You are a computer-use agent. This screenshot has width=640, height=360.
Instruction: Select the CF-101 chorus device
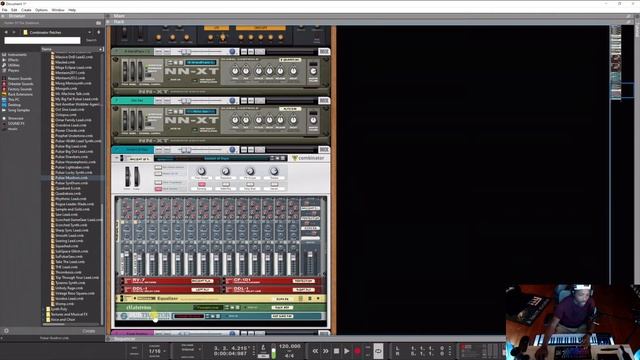tap(273, 281)
